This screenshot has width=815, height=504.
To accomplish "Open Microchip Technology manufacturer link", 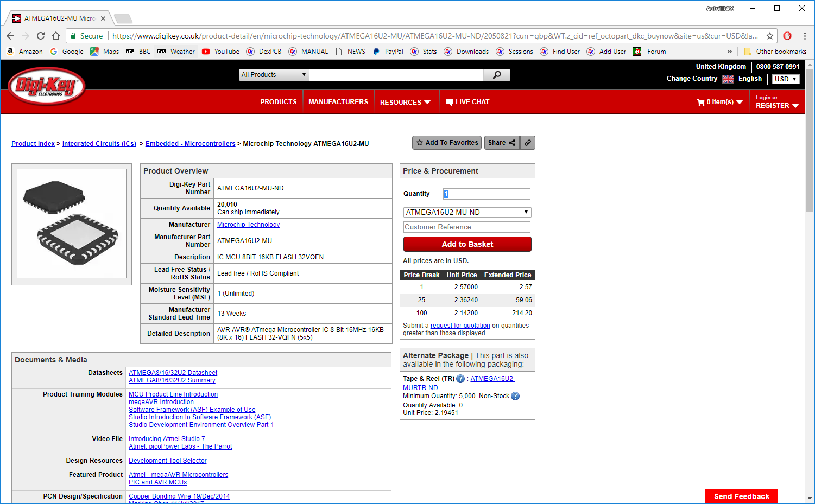I will [x=248, y=225].
